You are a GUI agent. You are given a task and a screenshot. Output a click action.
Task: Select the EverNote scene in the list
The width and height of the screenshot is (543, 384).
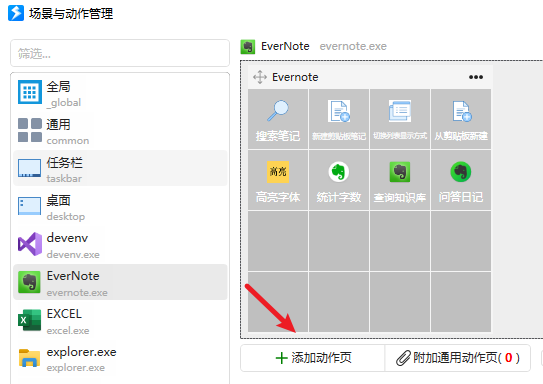click(x=120, y=283)
